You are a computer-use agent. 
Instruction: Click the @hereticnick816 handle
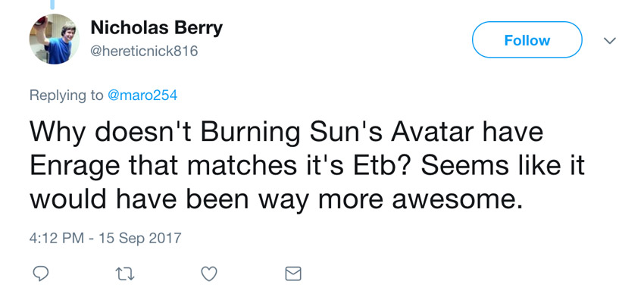pos(144,52)
